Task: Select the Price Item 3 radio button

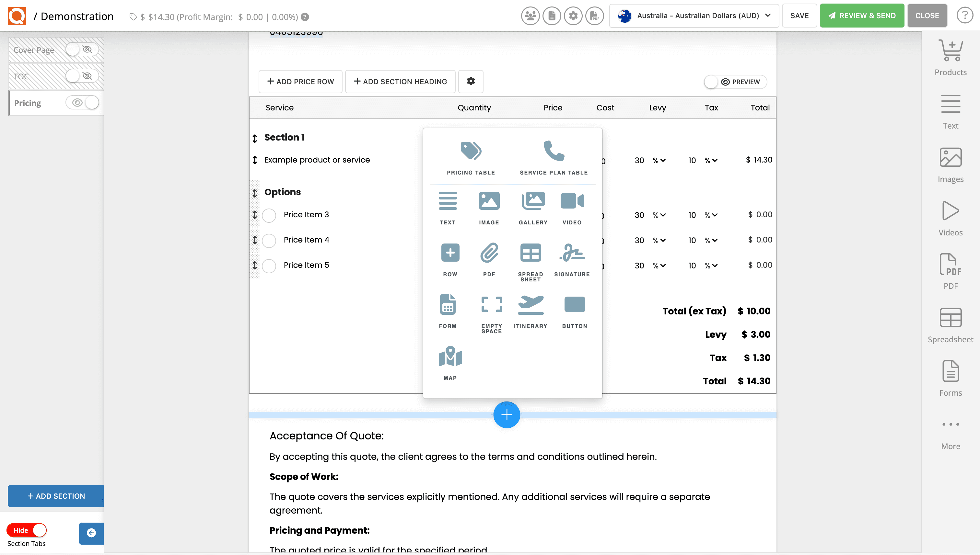Action: click(x=269, y=215)
